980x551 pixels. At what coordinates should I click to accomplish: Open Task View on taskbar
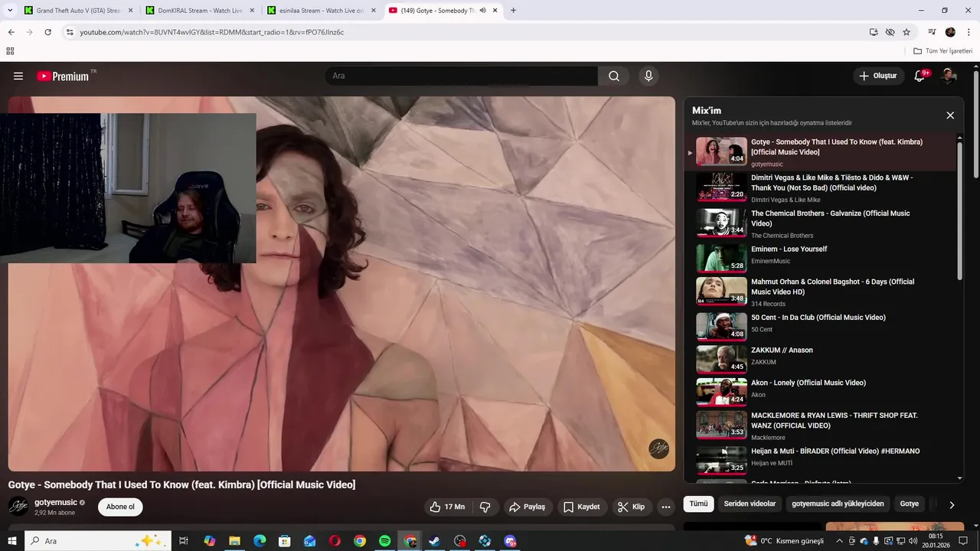184,541
